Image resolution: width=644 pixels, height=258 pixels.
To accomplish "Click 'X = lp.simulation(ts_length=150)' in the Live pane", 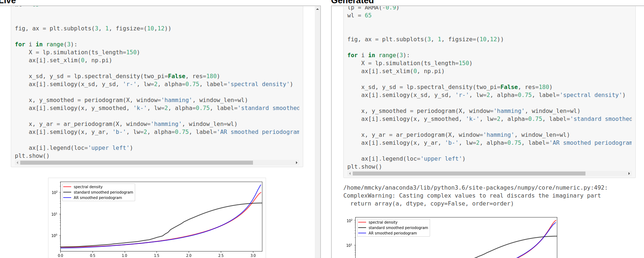I will point(84,52).
